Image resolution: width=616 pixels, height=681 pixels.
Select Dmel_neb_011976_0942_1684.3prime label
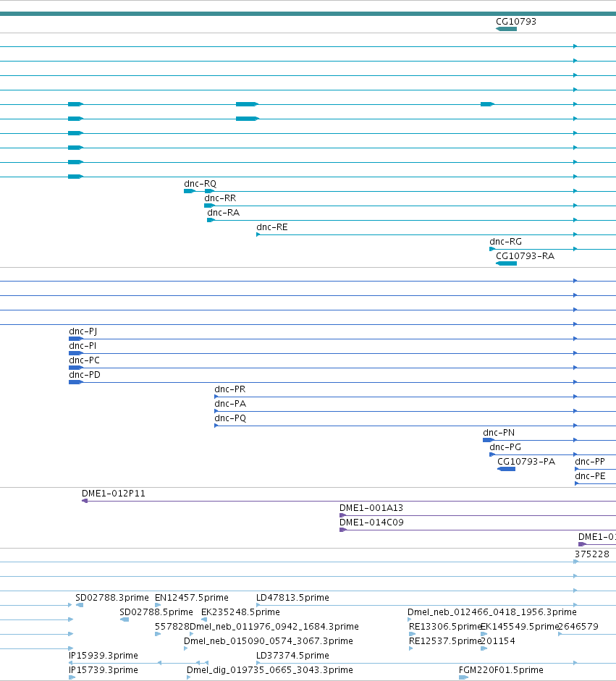click(274, 626)
